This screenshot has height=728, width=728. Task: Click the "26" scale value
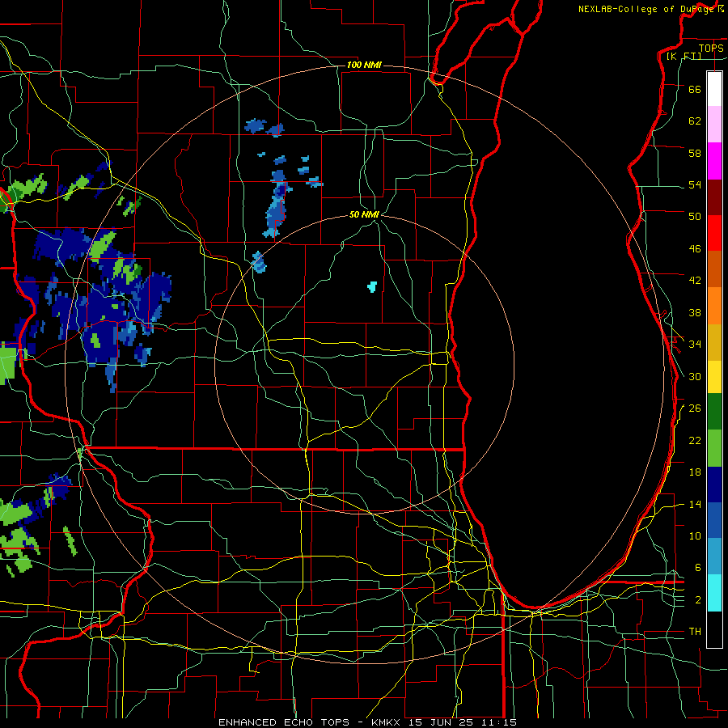(695, 408)
